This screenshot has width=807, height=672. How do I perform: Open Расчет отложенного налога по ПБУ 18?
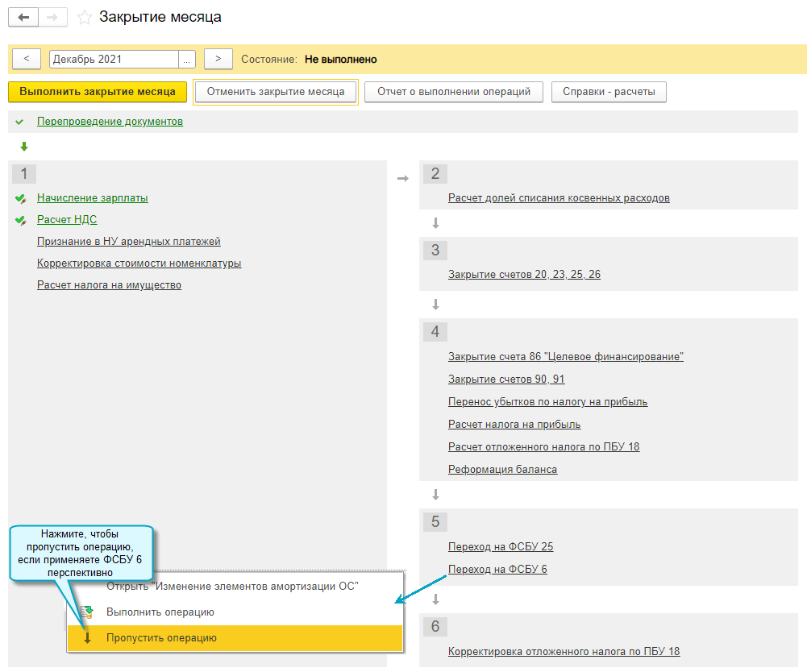(x=544, y=446)
